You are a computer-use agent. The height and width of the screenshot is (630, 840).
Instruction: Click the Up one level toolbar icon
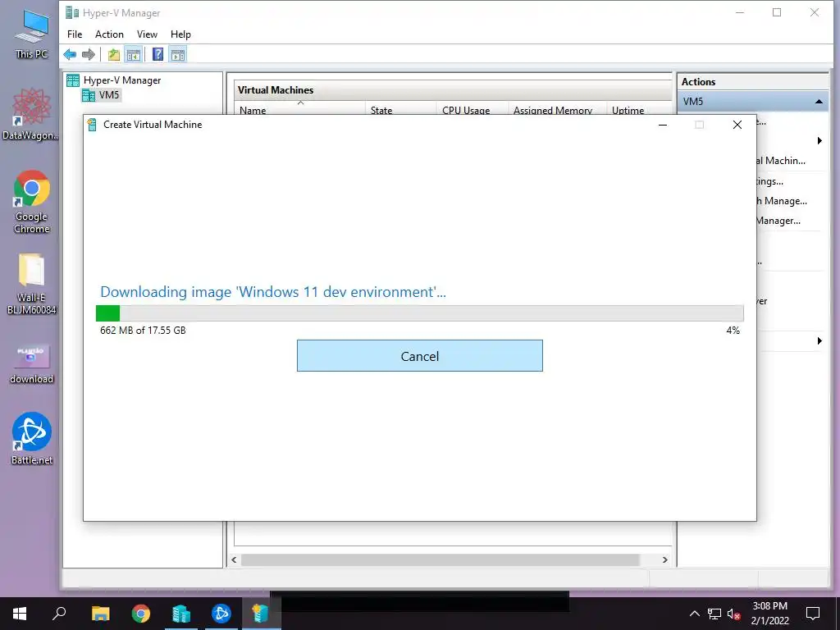coord(113,54)
